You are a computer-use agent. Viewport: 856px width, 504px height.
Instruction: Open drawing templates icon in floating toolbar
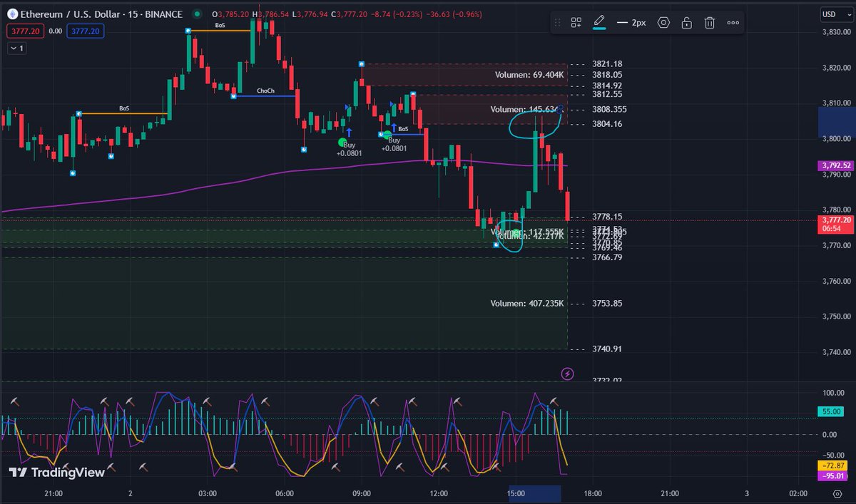[x=576, y=23]
